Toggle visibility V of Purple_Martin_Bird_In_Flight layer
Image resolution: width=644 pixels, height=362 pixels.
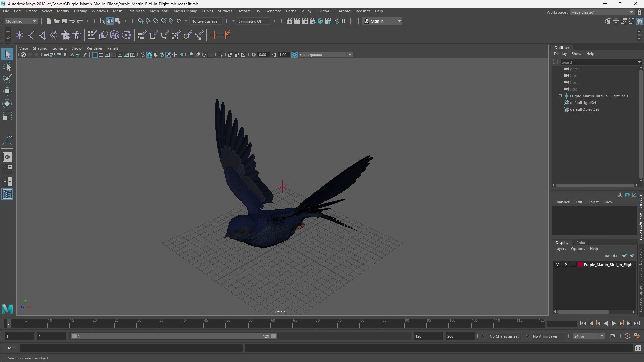557,265
